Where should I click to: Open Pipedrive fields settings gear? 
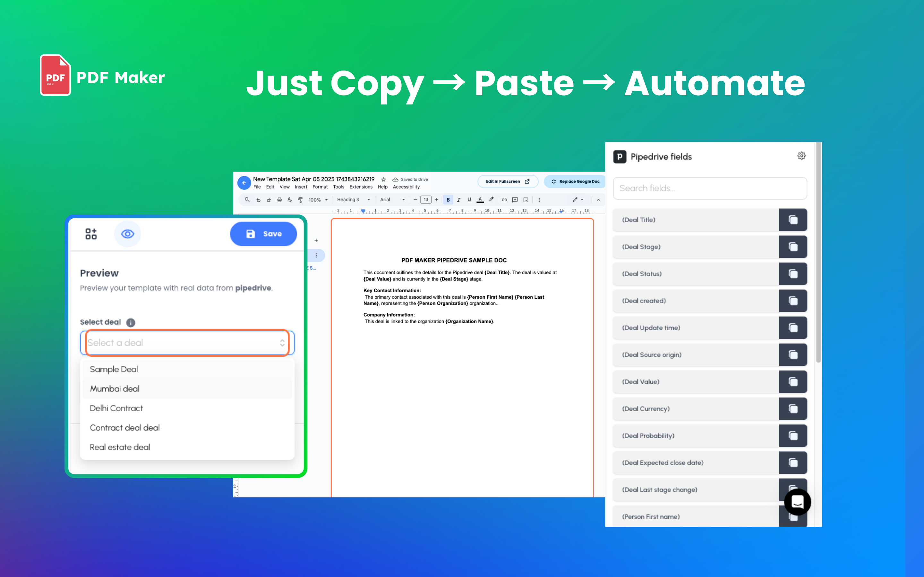click(x=801, y=156)
